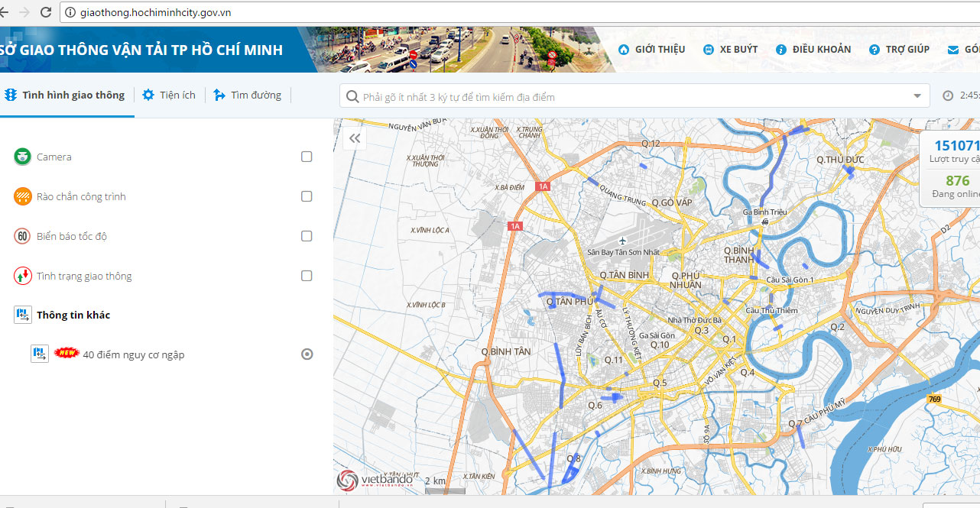Click the green Camera layer icon
Screen dimensions: 980x508
point(22,157)
